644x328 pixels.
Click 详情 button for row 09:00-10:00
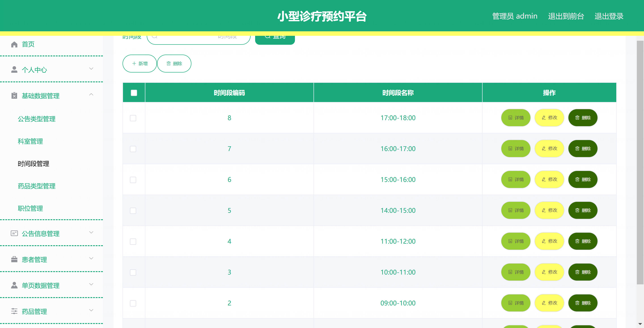pyautogui.click(x=515, y=303)
